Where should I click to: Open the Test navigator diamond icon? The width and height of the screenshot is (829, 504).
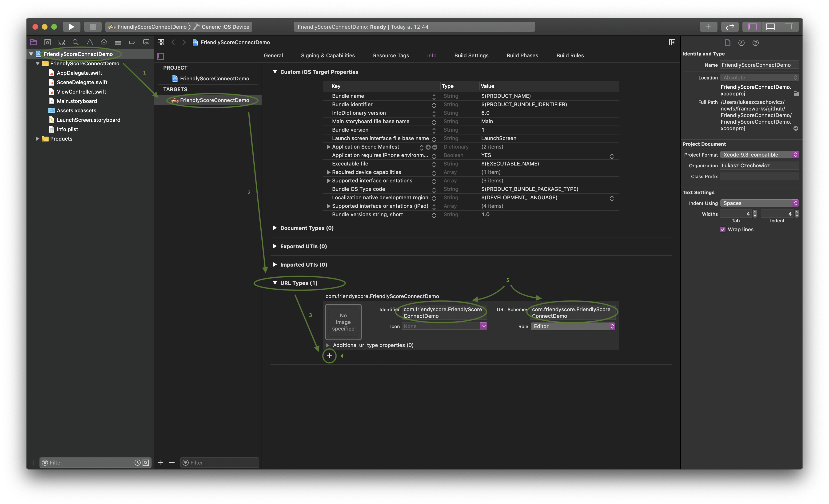point(104,42)
